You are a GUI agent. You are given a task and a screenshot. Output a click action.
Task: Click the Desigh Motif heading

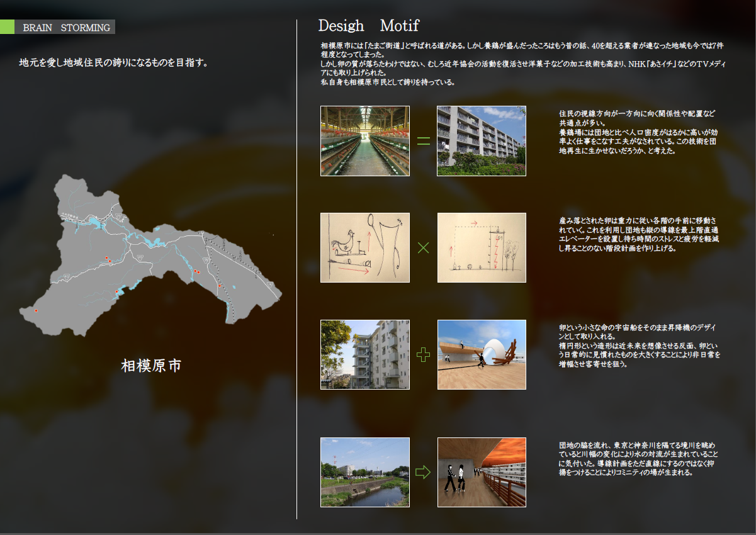(x=368, y=26)
